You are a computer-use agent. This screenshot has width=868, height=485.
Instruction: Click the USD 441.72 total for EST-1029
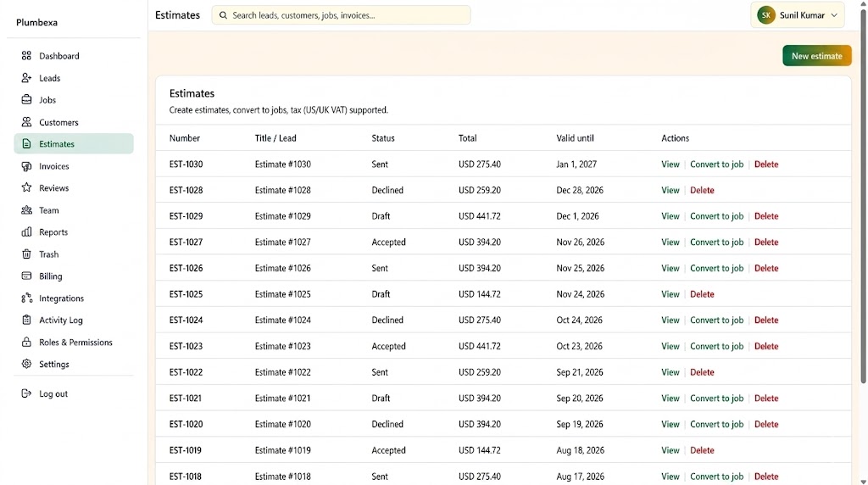[480, 216]
